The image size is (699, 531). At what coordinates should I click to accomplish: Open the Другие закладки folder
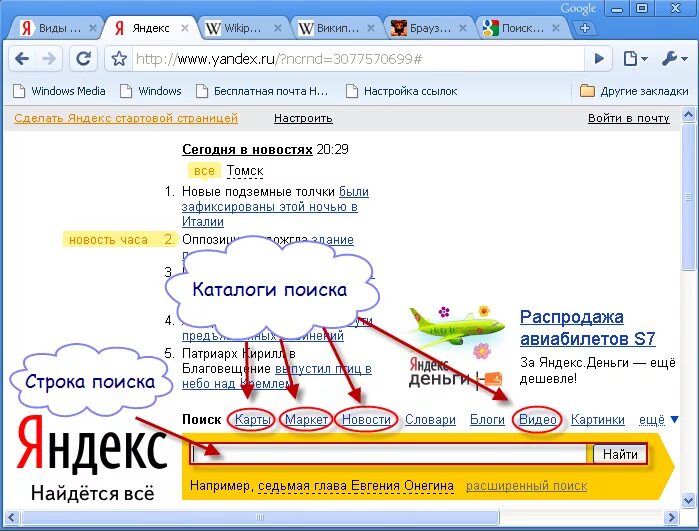(x=634, y=91)
